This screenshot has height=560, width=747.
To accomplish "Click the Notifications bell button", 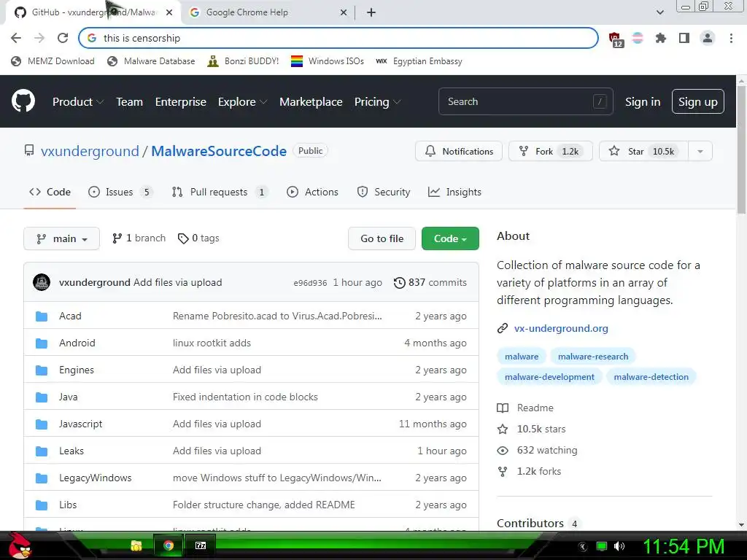I will (458, 151).
